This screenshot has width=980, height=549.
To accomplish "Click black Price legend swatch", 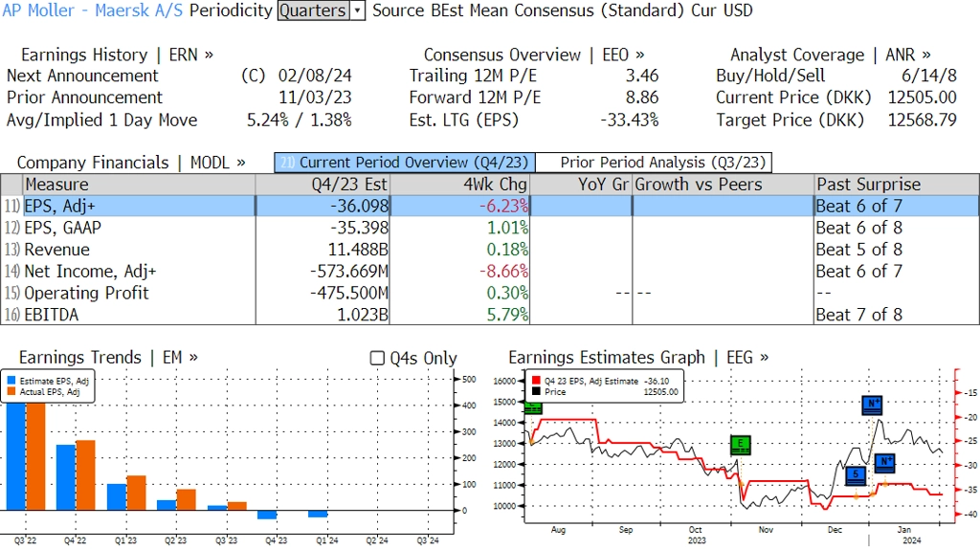I will [536, 391].
